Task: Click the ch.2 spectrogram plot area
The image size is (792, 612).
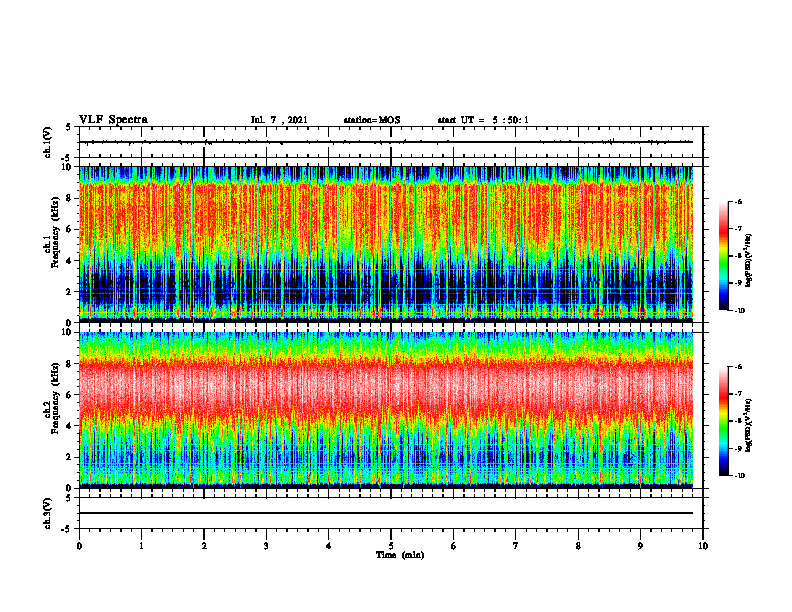Action: click(386, 410)
